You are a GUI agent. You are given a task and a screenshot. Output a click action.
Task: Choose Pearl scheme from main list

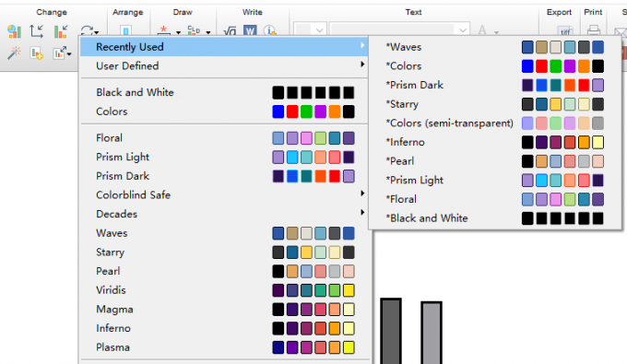pos(224,271)
